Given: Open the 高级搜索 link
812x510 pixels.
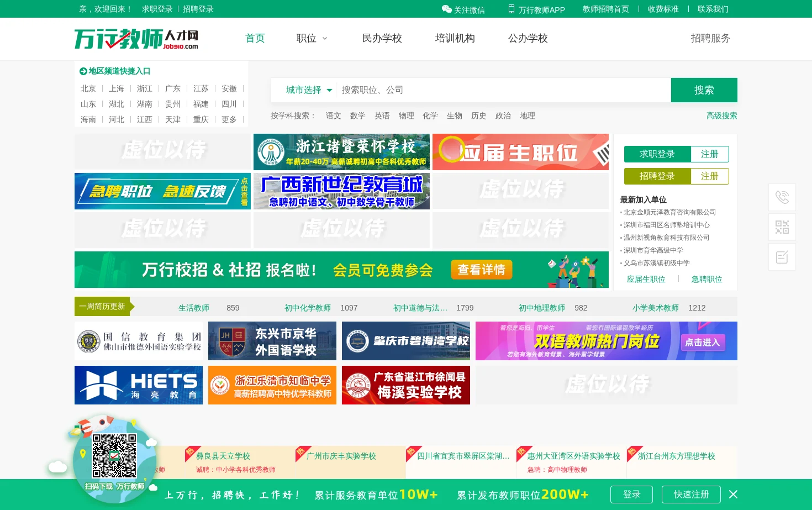Looking at the screenshot, I should pos(721,115).
